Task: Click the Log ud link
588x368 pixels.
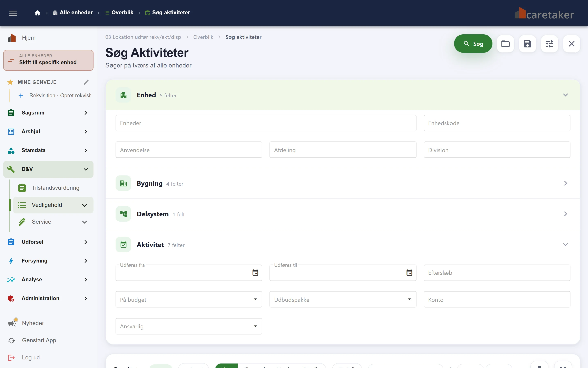Action: pyautogui.click(x=31, y=358)
